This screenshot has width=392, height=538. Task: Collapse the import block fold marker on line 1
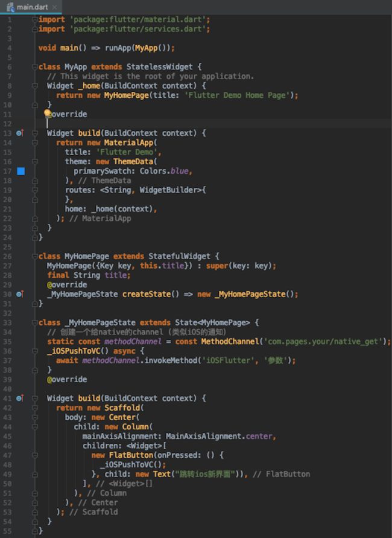click(x=34, y=19)
